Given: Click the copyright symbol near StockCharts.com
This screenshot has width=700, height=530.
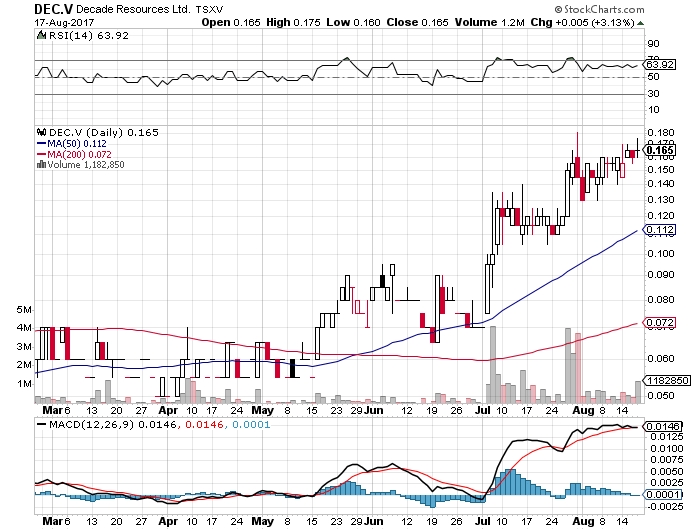Looking at the screenshot, I should pyautogui.click(x=558, y=9).
